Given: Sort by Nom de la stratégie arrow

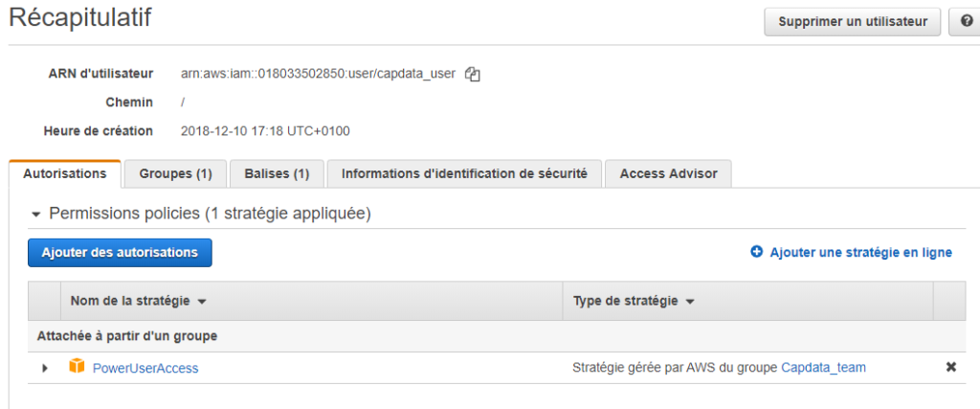Looking at the screenshot, I should point(201,302).
